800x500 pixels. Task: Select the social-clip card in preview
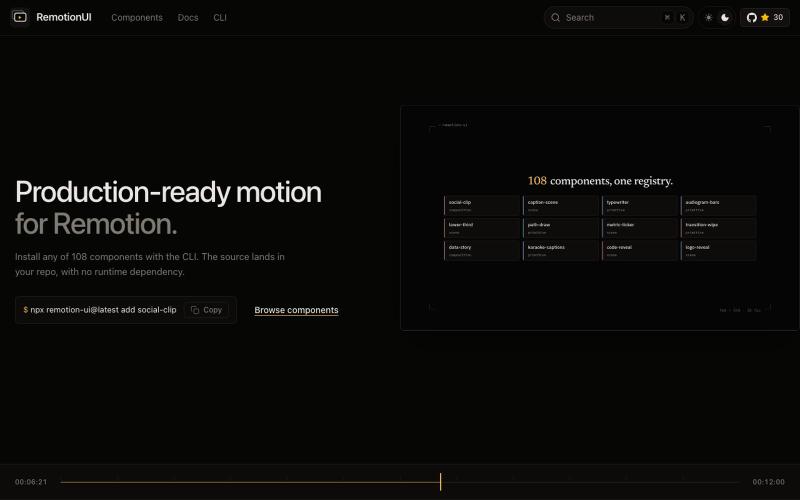tap(482, 206)
